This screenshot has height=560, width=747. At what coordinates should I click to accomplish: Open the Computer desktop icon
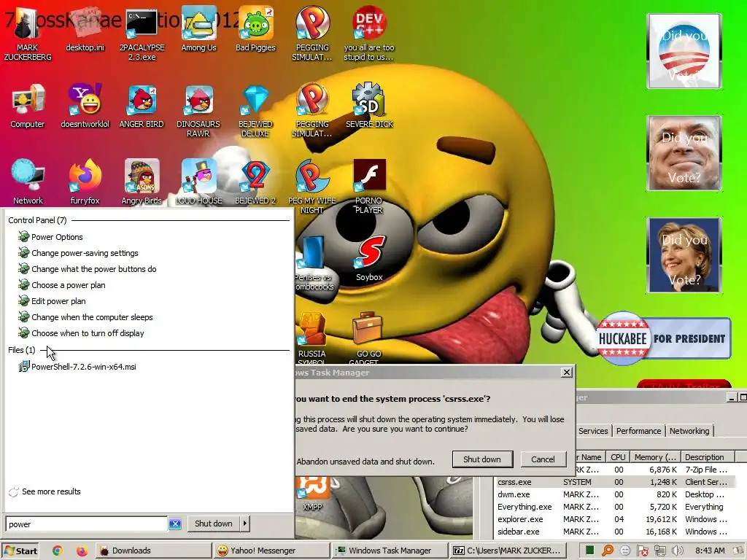(x=27, y=106)
